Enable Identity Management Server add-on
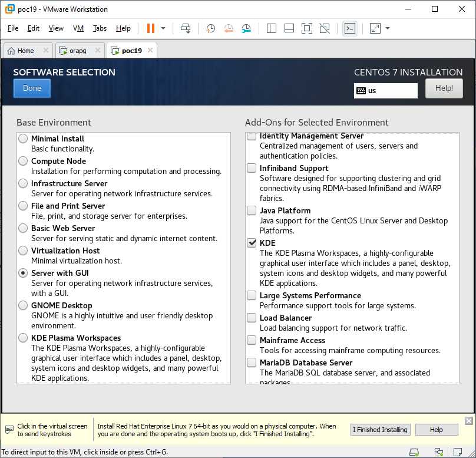The image size is (476, 458). 252,136
